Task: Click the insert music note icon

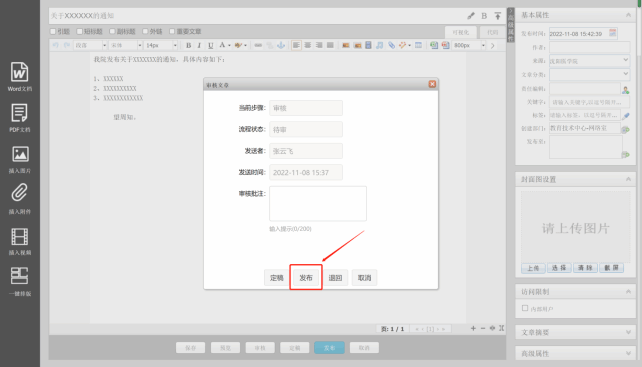Action: coord(380,45)
